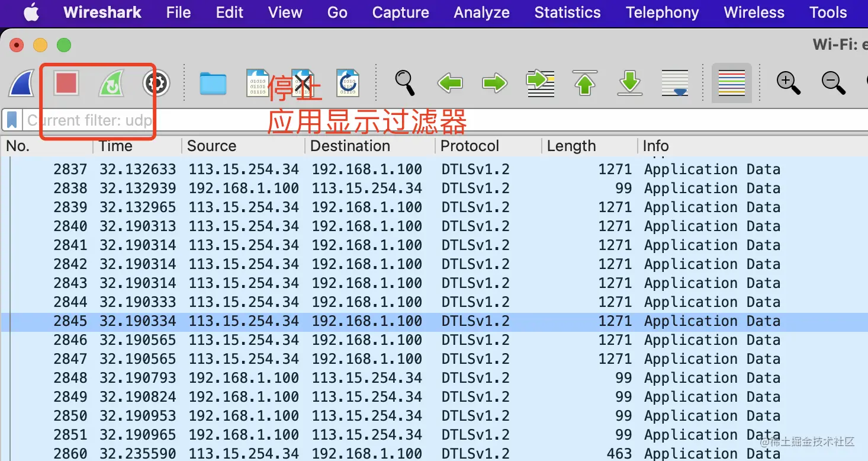Sort by the Source column header
This screenshot has width=868, height=461.
coord(243,146)
